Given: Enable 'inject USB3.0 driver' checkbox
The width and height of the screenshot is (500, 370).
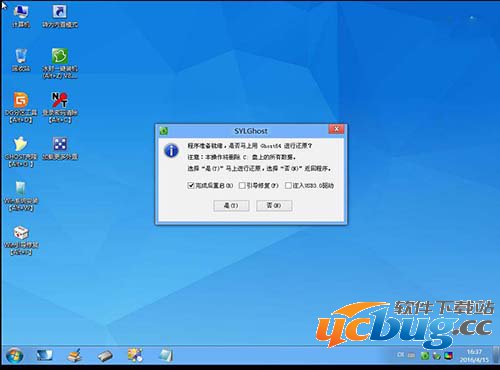Looking at the screenshot, I should point(288,185).
